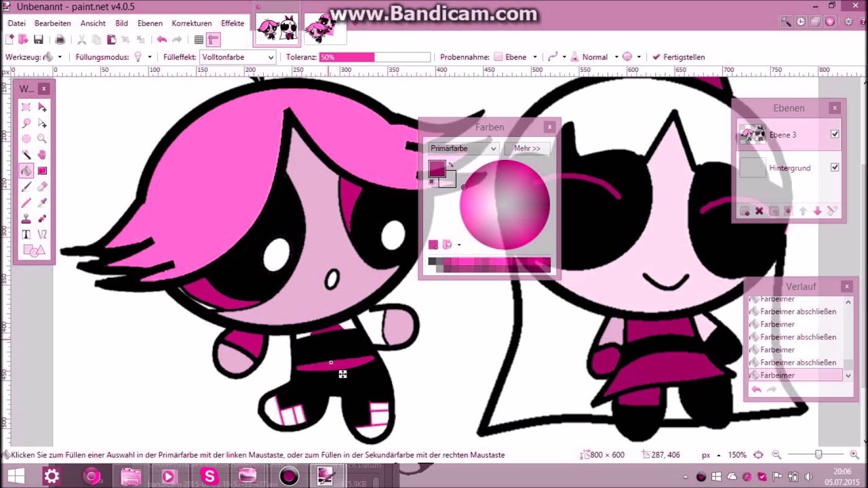868x488 pixels.
Task: Click the Mehr >> button
Action: click(527, 148)
